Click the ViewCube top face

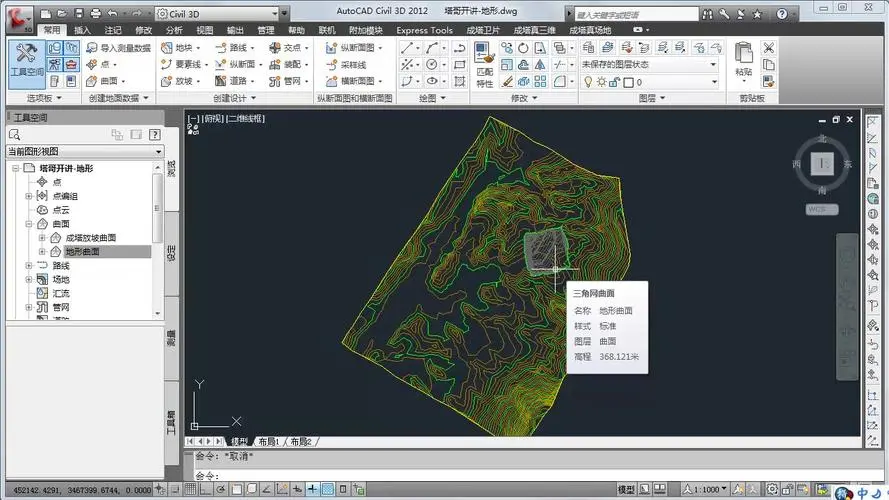click(x=823, y=162)
